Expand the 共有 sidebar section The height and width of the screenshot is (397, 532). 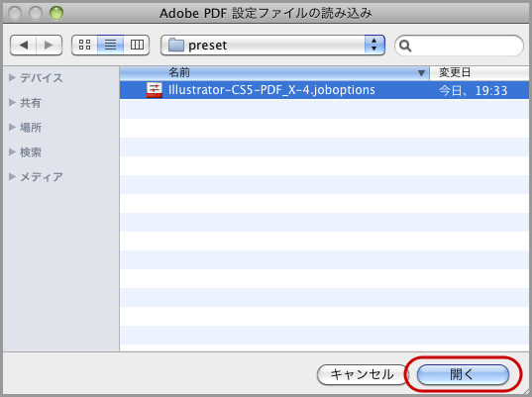tap(12, 102)
